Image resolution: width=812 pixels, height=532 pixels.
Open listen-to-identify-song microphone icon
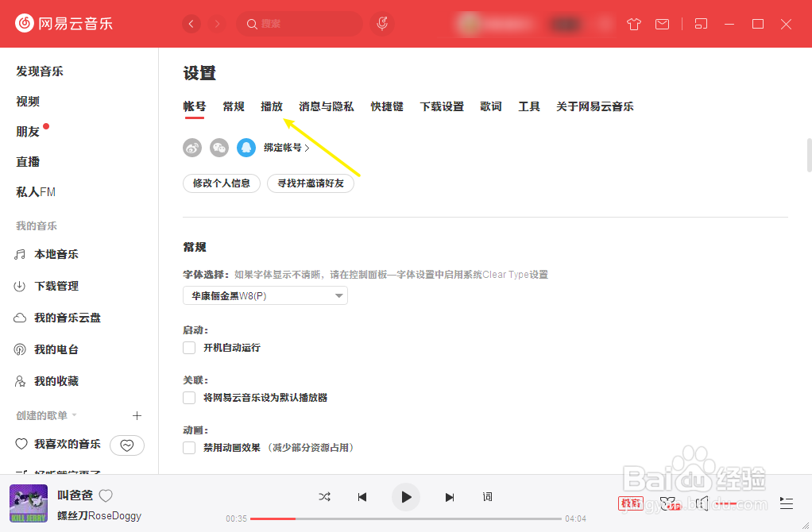click(x=382, y=24)
